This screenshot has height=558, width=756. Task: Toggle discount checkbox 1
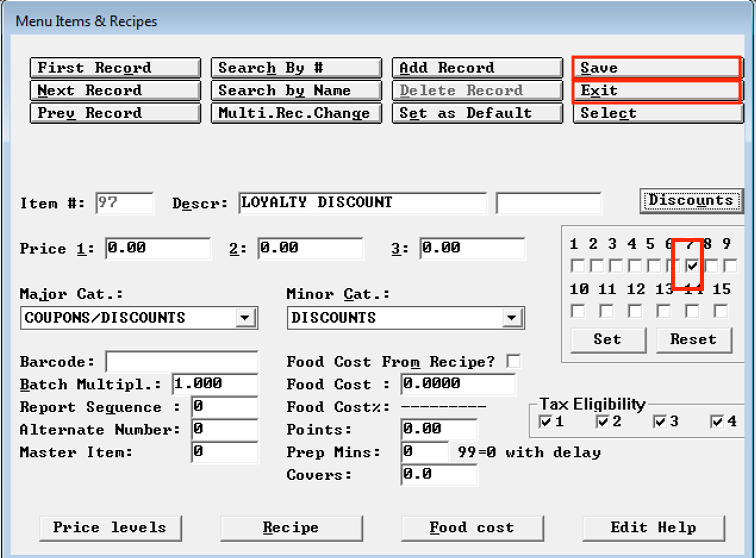(577, 266)
